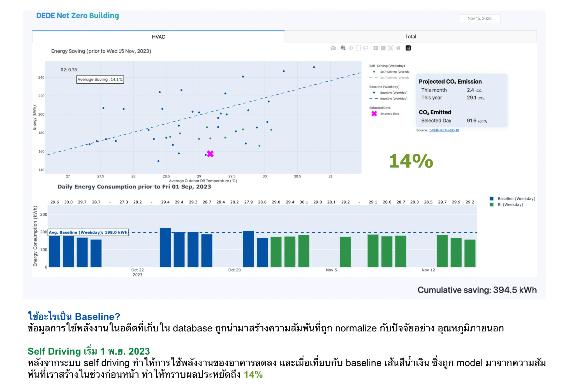Choose the box select tool
574x392 pixels.
(358, 48)
